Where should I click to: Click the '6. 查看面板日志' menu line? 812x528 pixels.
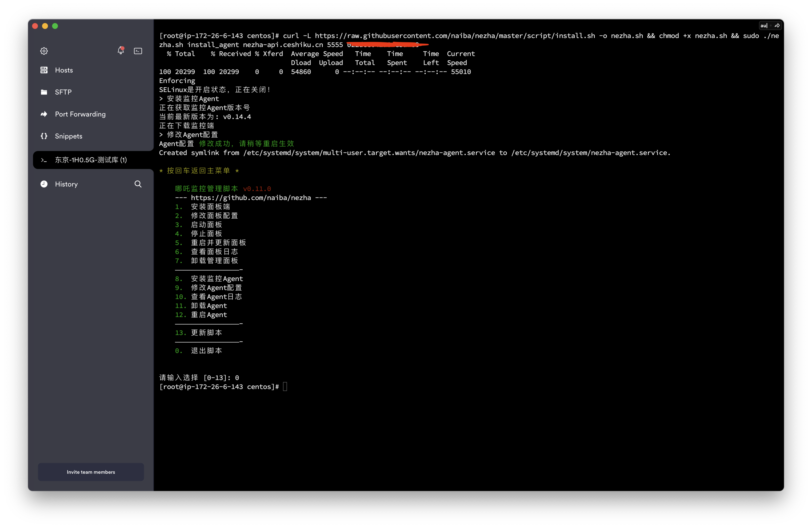(x=206, y=252)
